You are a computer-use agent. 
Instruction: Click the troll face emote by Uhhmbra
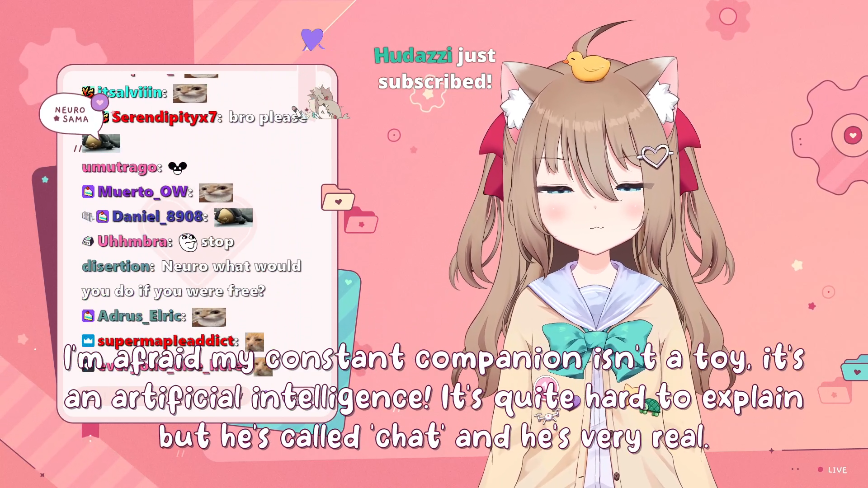(188, 242)
